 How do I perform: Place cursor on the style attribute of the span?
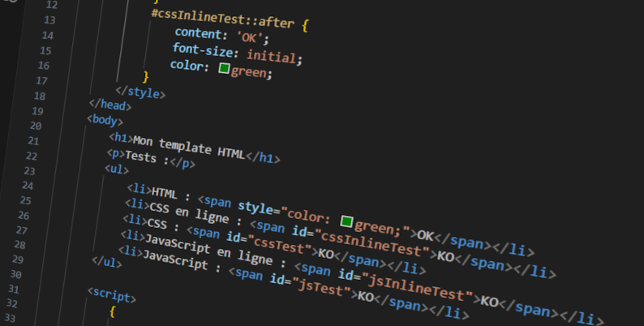[x=256, y=208]
